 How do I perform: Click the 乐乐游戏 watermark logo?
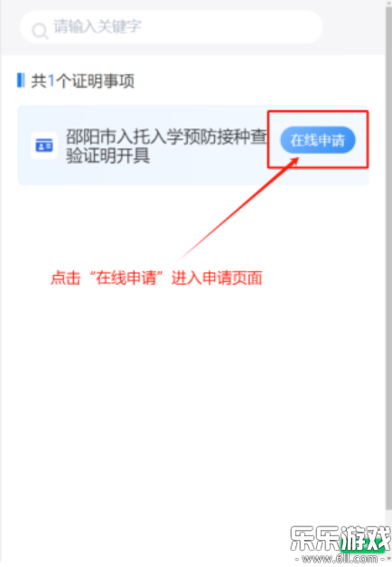pyautogui.click(x=340, y=539)
